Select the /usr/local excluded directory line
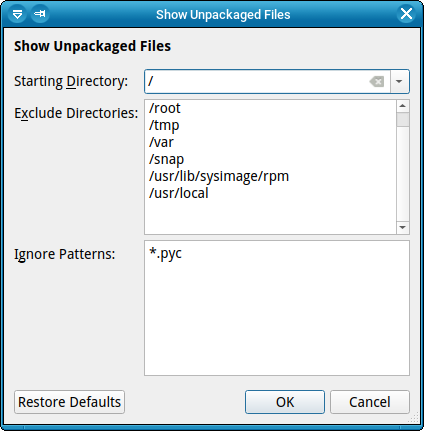The image size is (424, 431). tap(179, 193)
